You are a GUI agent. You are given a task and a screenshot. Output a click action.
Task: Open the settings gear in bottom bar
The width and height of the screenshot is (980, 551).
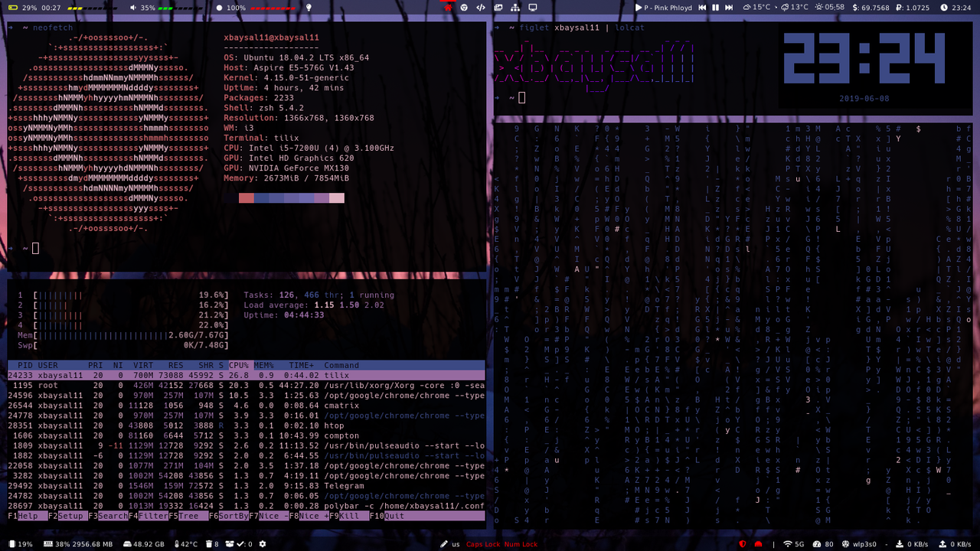pos(263,544)
